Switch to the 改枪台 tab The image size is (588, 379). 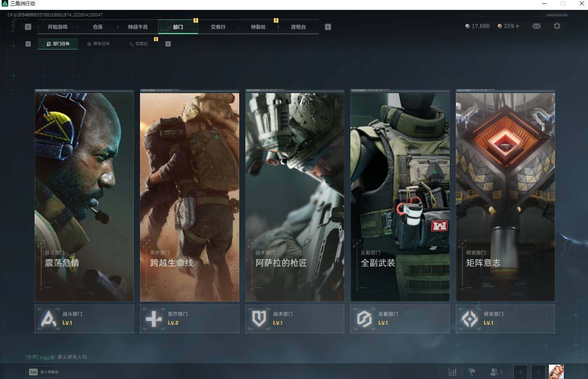pos(298,27)
